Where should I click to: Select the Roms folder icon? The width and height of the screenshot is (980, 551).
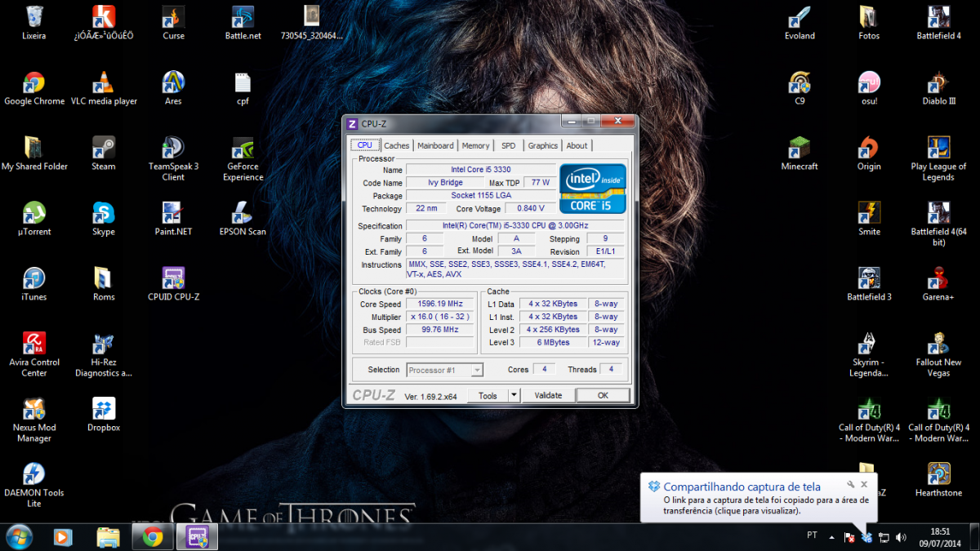point(104,283)
